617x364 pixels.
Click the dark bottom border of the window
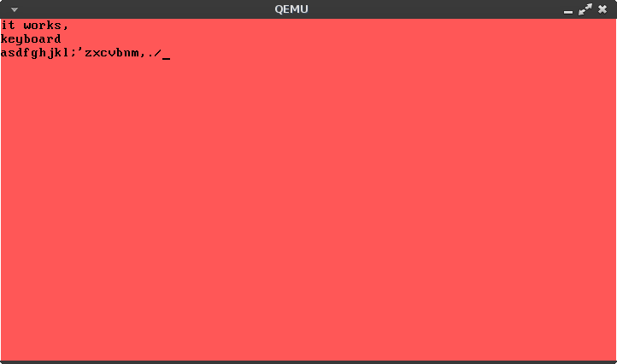(x=308, y=362)
